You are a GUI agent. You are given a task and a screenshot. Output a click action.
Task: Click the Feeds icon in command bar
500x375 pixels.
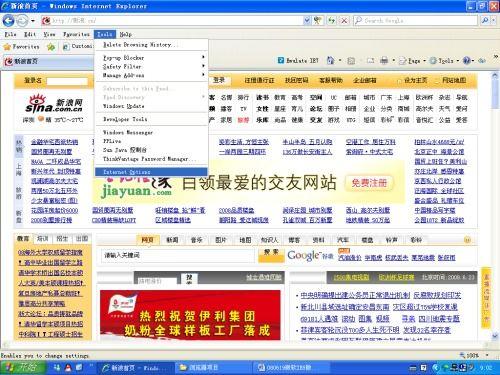tap(351, 60)
